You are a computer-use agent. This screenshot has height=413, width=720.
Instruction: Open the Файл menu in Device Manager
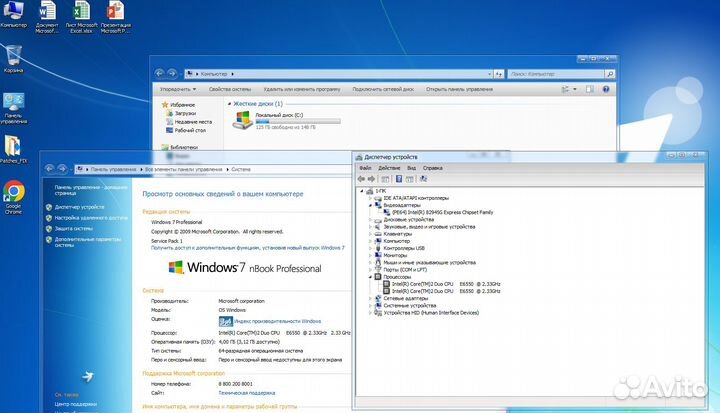[366, 168]
